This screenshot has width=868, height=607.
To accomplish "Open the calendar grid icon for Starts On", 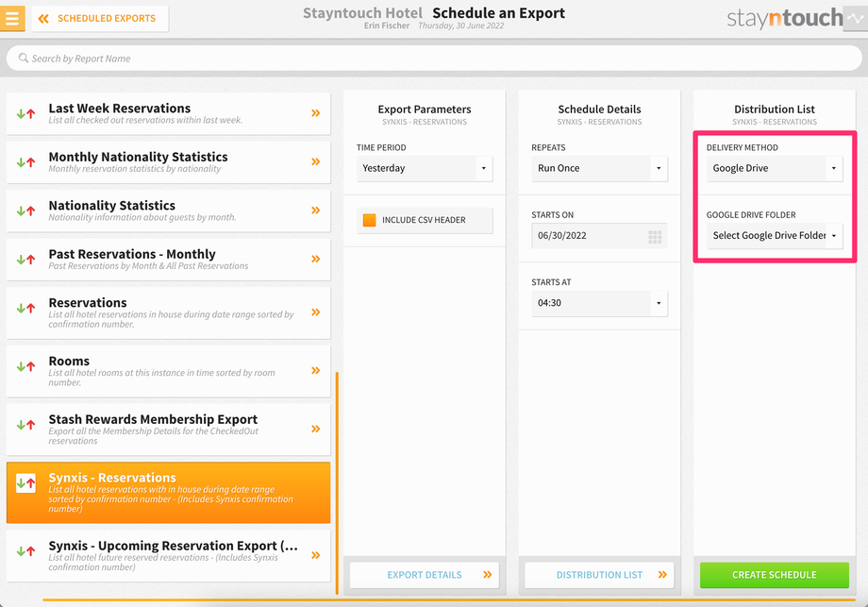I will click(655, 237).
